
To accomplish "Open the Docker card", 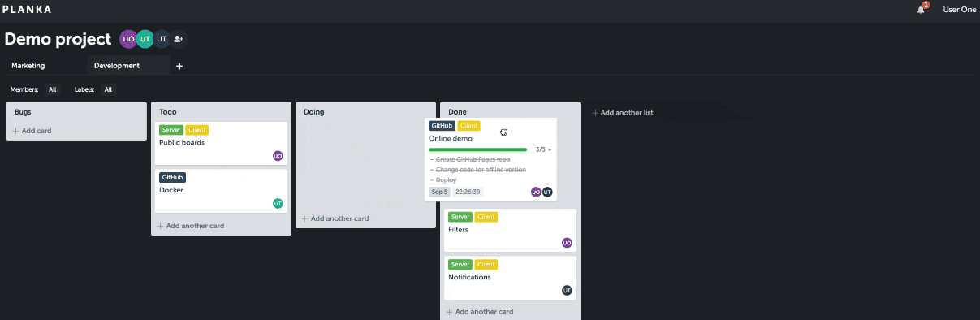I will (221, 191).
